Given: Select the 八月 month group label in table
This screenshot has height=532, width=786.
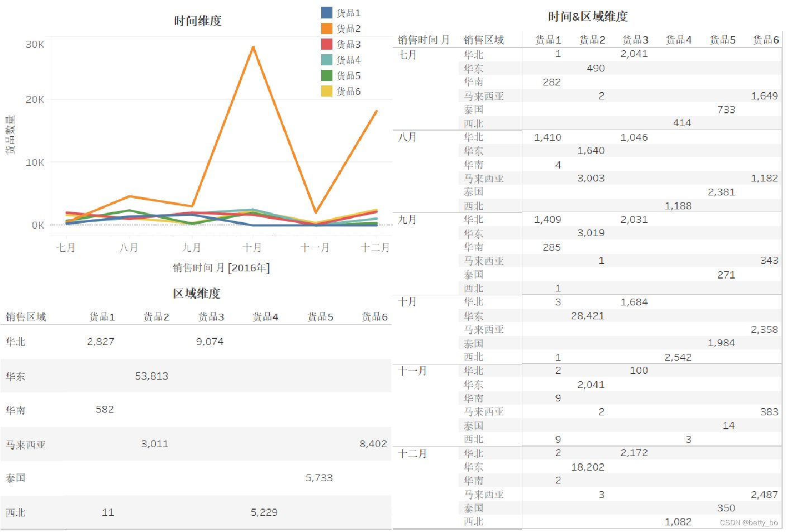Looking at the screenshot, I should 407,137.
